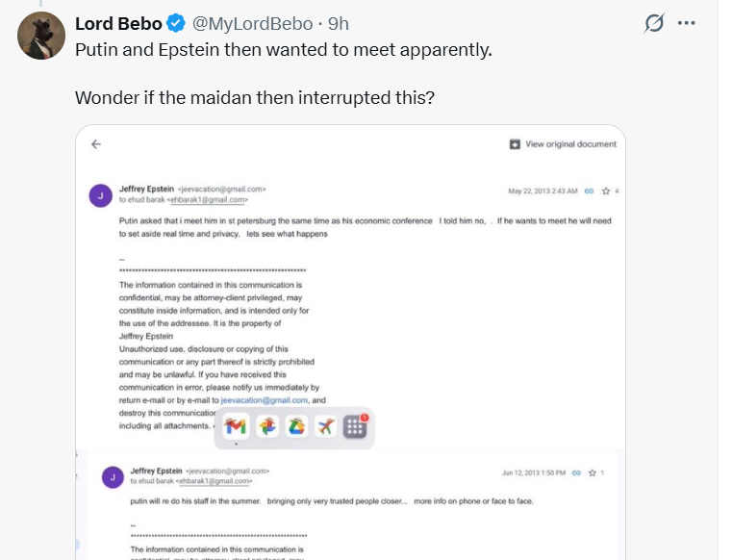
Task: Open Lord Bebo's profile avatar
Action: [41, 37]
